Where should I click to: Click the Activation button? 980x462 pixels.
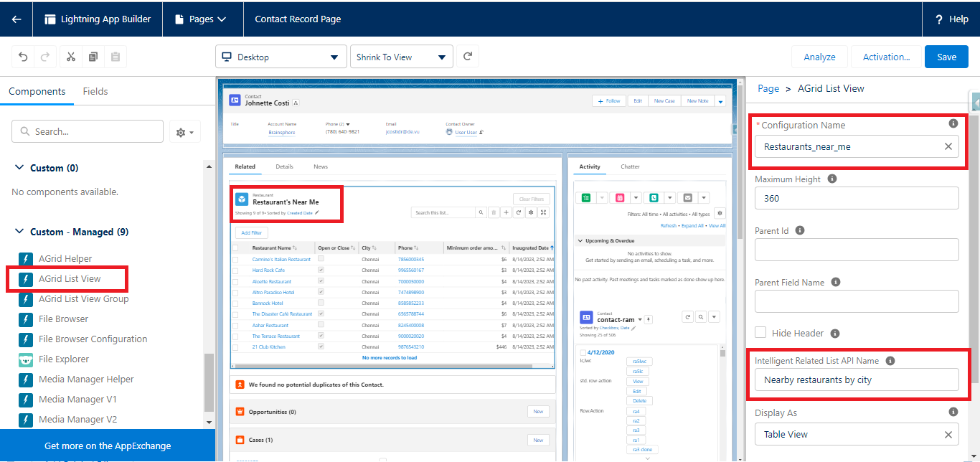tap(886, 57)
